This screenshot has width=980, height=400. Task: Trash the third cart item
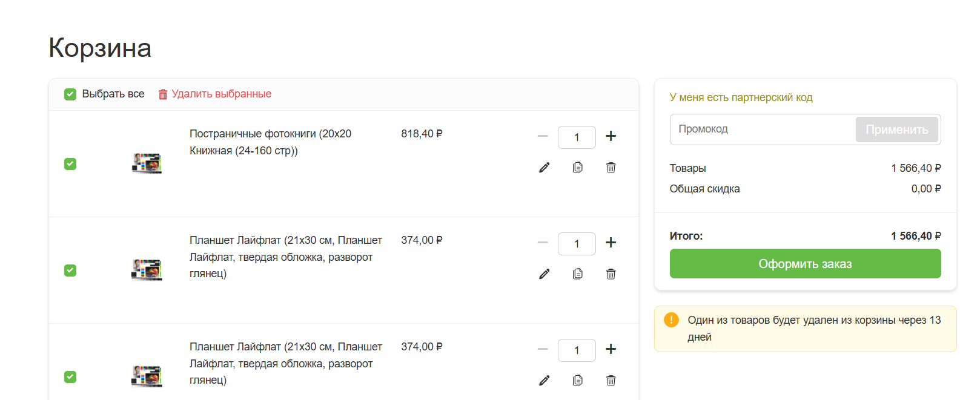coord(611,381)
